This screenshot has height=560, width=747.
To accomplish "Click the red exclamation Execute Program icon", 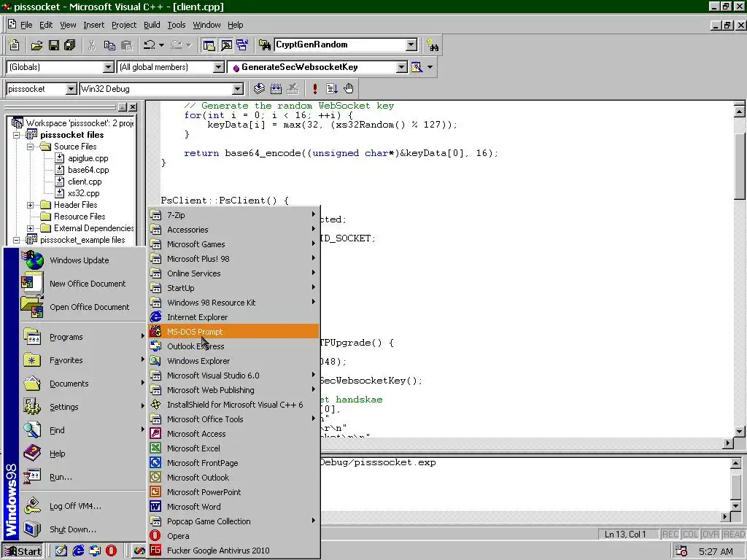I will tap(314, 88).
